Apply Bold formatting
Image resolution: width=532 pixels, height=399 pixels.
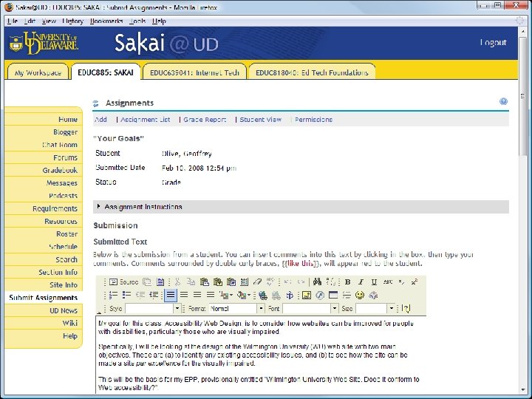(347, 282)
